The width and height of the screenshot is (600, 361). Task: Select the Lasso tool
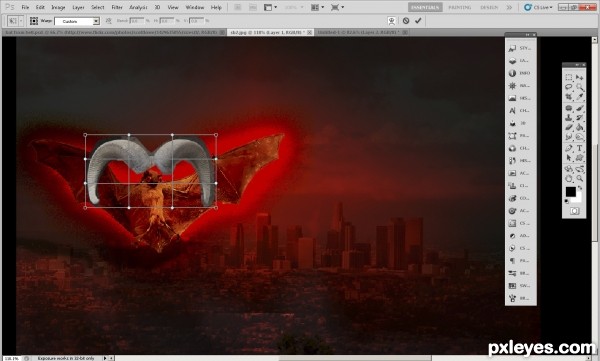569,87
